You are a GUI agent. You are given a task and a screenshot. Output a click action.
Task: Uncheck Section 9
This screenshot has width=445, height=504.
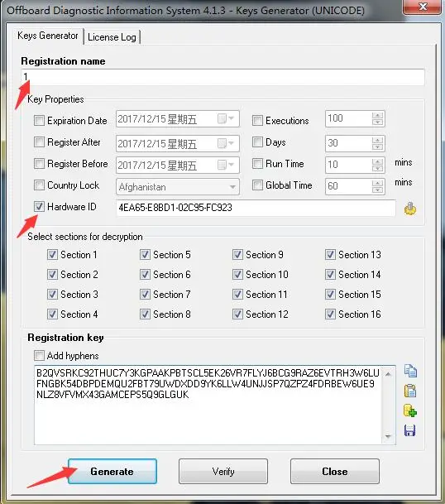[237, 255]
